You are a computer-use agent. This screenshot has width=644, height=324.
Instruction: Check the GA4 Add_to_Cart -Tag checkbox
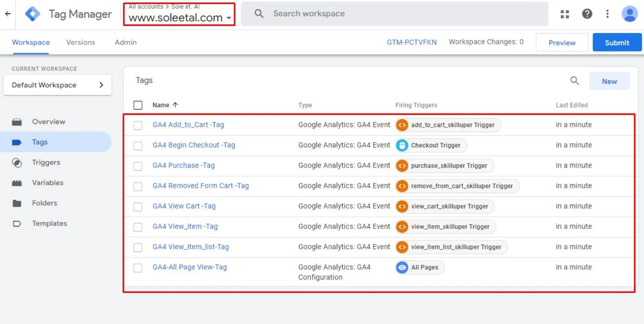pos(138,125)
